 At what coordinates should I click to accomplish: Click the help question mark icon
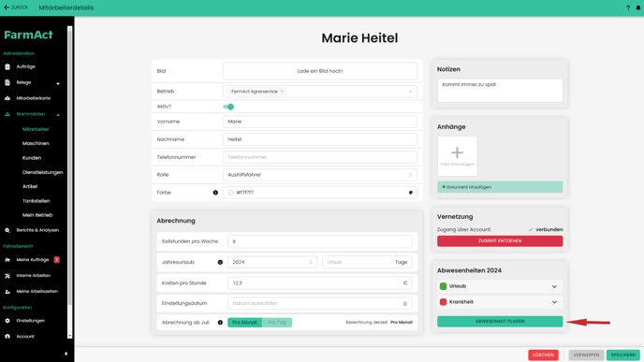[x=628, y=7]
